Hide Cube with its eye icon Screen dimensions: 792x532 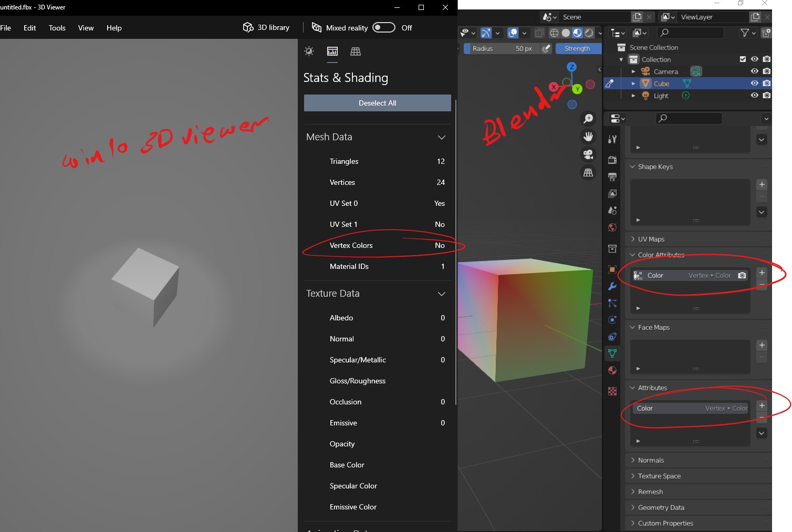(x=755, y=83)
